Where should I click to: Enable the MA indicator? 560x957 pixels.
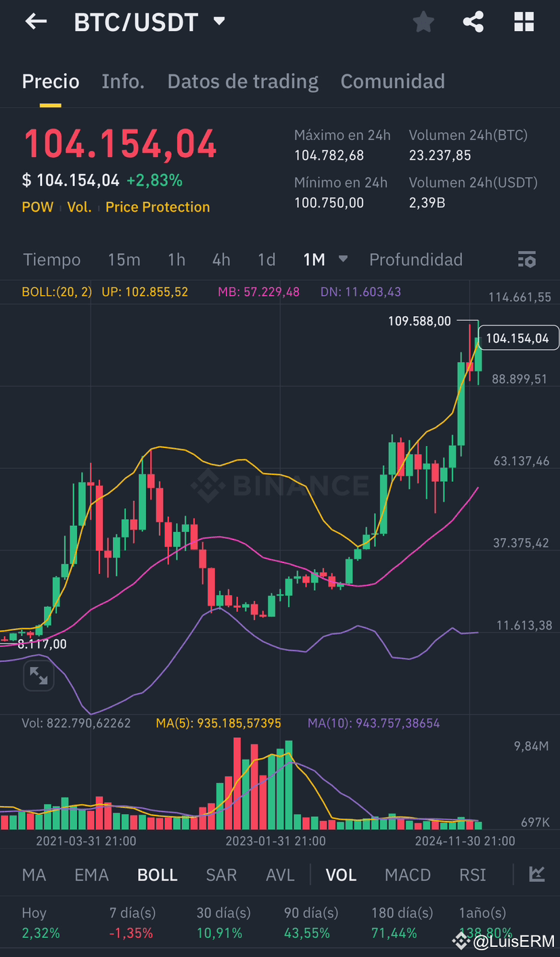(x=34, y=874)
